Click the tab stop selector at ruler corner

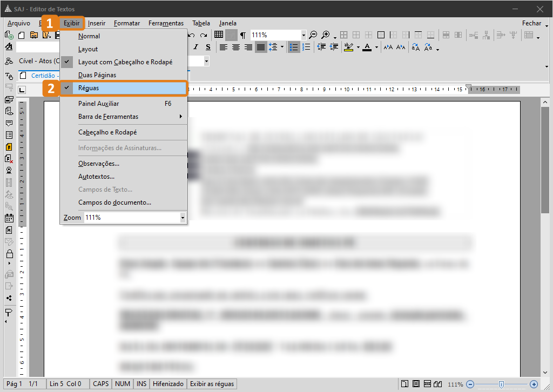22,90
